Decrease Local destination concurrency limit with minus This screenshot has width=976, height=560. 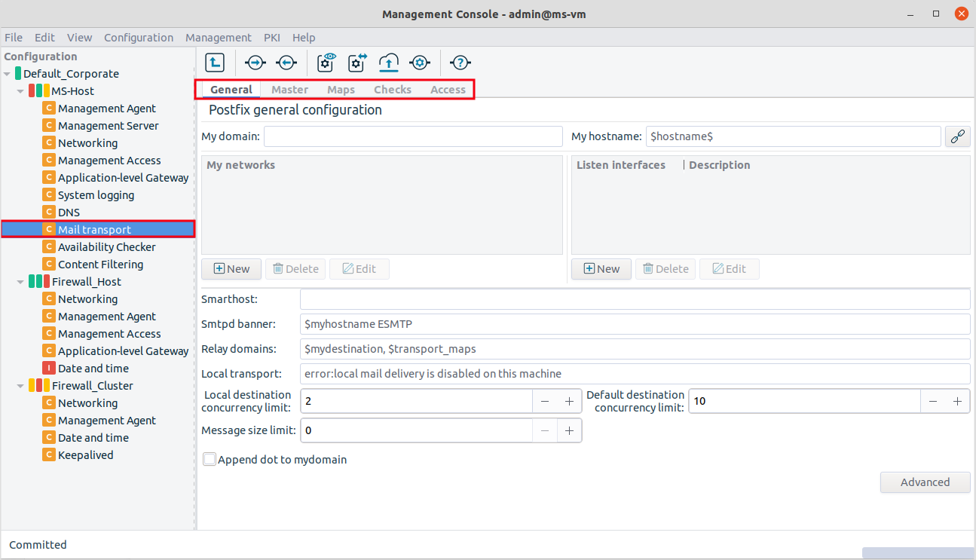pos(545,402)
